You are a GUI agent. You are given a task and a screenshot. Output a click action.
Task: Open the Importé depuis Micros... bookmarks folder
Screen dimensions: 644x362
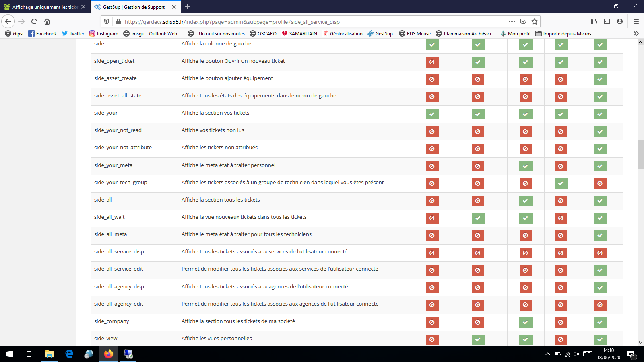pyautogui.click(x=565, y=33)
